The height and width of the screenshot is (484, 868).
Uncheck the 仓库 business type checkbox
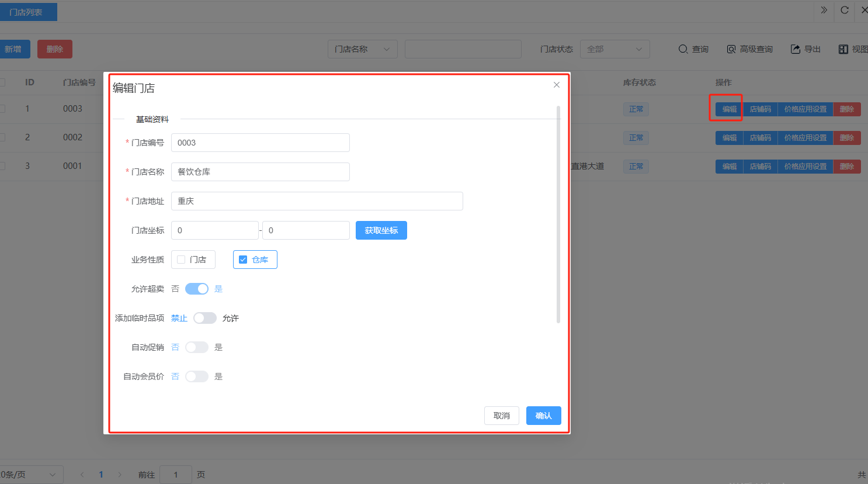243,260
